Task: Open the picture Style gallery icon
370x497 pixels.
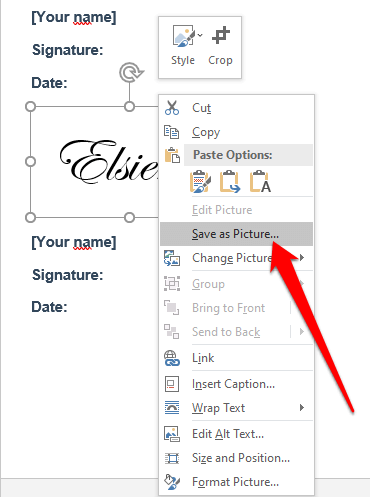Action: [184, 36]
